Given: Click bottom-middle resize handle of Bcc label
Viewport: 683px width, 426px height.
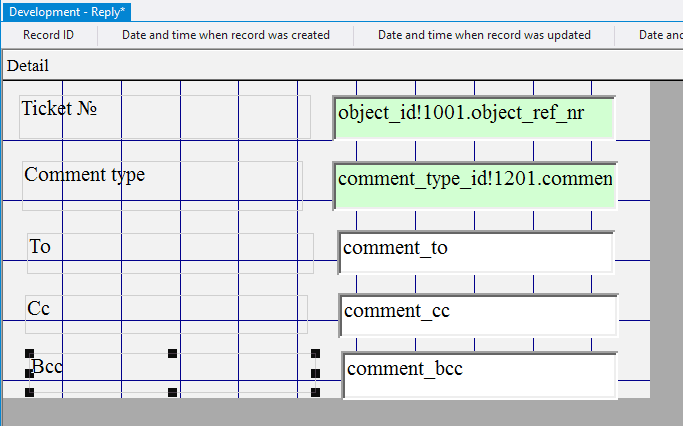Looking at the screenshot, I should pyautogui.click(x=173, y=392).
